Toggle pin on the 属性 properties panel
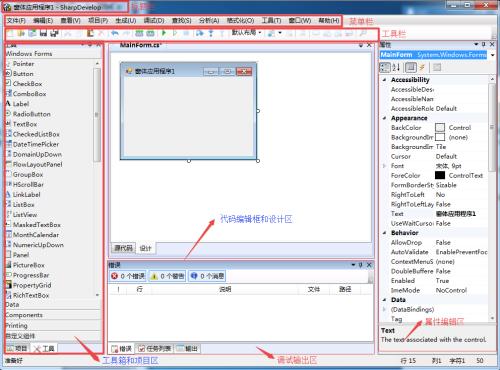500x370 pixels. pos(484,45)
